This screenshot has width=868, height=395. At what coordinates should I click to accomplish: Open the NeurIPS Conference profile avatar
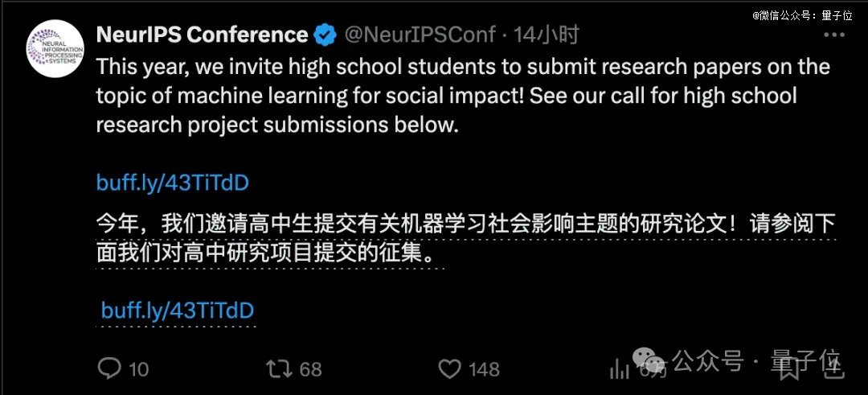coord(55,48)
